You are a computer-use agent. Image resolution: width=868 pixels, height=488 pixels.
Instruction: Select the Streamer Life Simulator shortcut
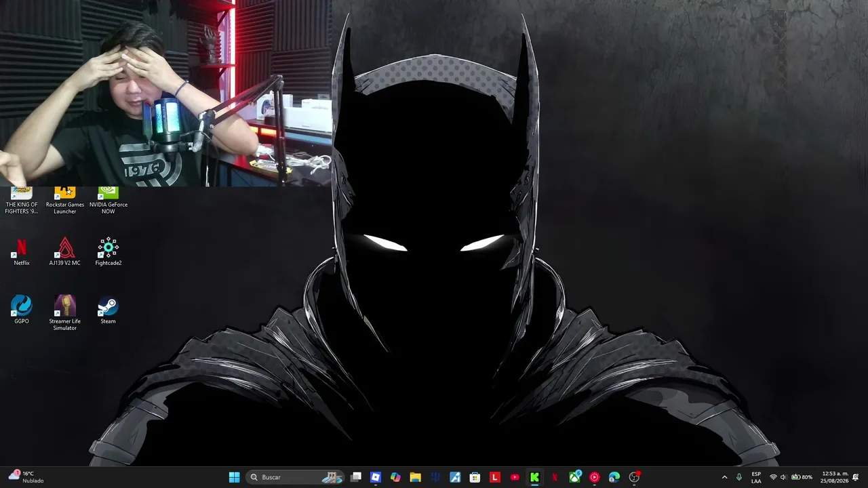[x=65, y=313]
